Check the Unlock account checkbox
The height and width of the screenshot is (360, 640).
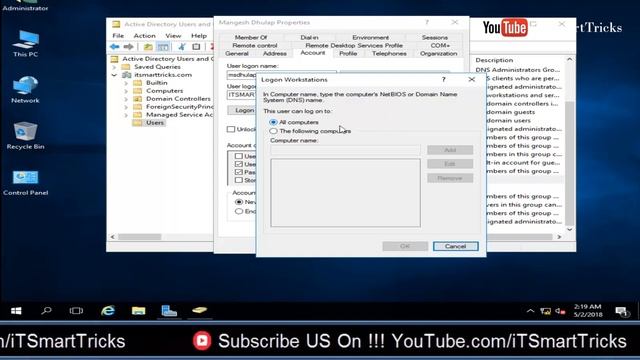click(231, 129)
